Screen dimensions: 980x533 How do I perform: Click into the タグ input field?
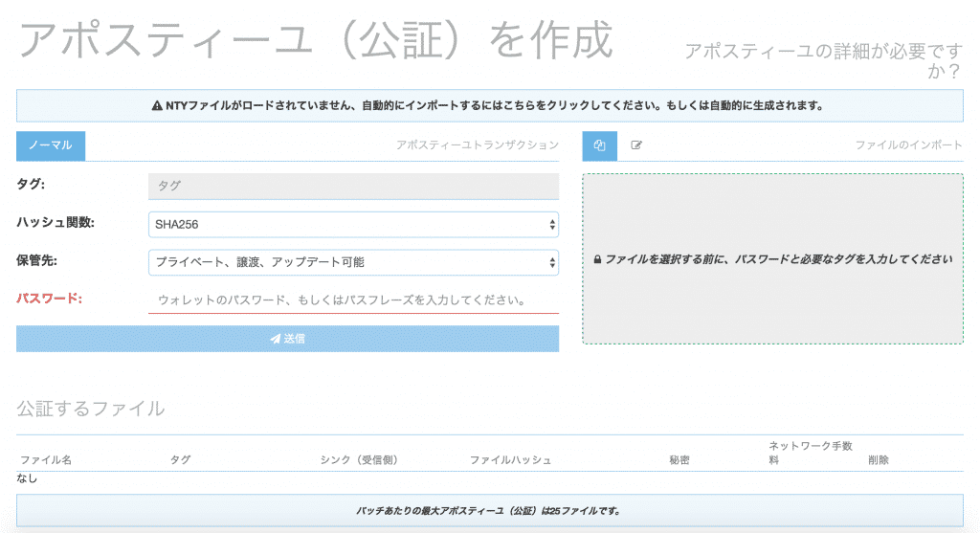tap(353, 185)
